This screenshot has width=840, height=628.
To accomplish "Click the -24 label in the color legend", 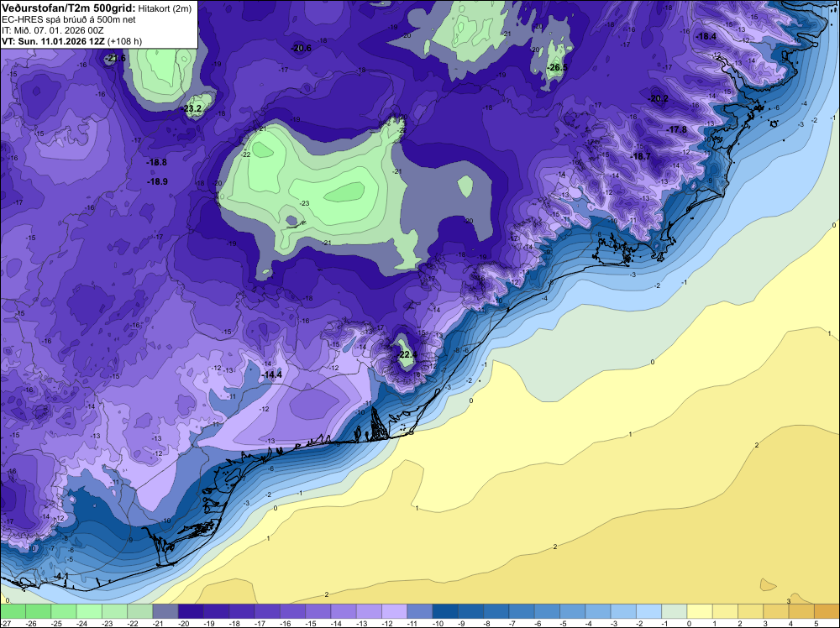I will click(82, 623).
